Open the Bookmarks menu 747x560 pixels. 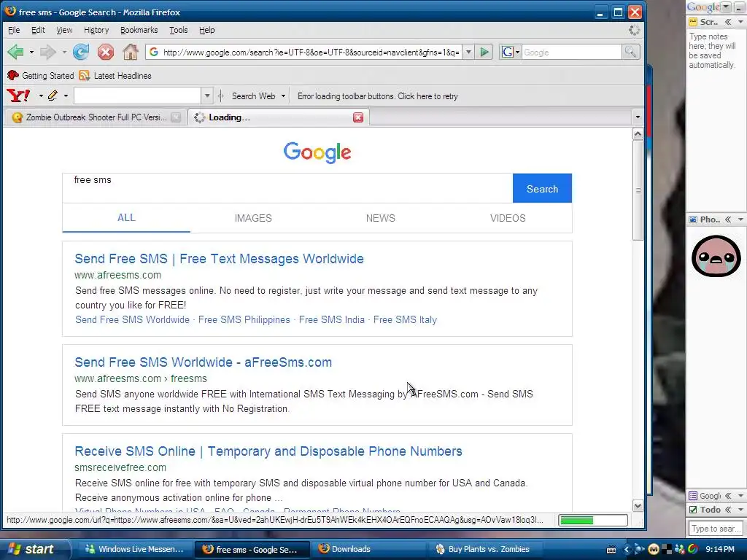tap(139, 30)
